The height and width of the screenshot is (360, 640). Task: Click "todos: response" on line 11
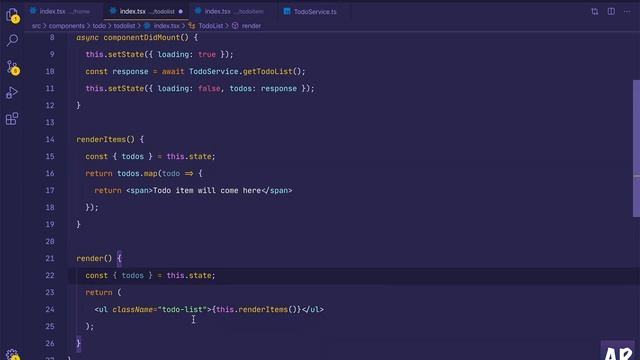coord(263,89)
